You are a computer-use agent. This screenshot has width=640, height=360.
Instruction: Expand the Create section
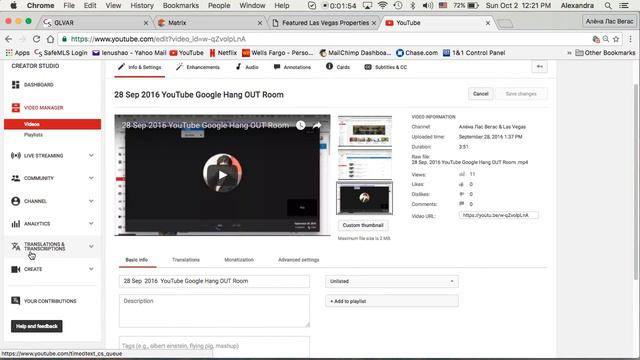(91, 269)
